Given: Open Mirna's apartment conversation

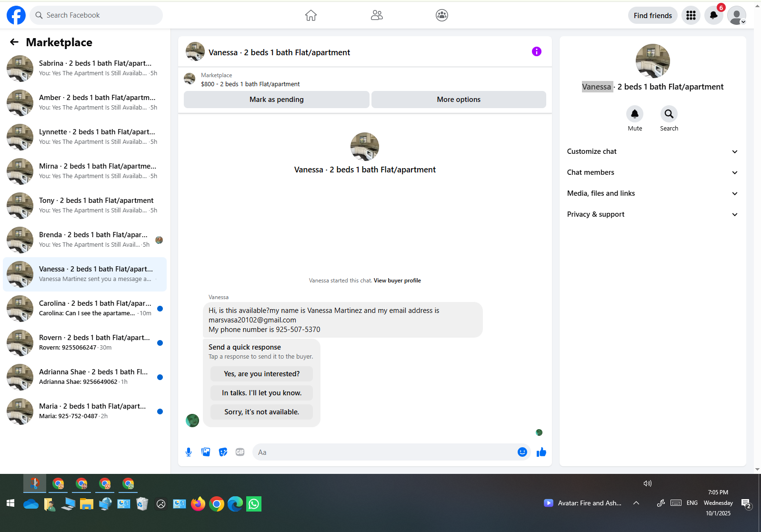Looking at the screenshot, I should pos(85,171).
